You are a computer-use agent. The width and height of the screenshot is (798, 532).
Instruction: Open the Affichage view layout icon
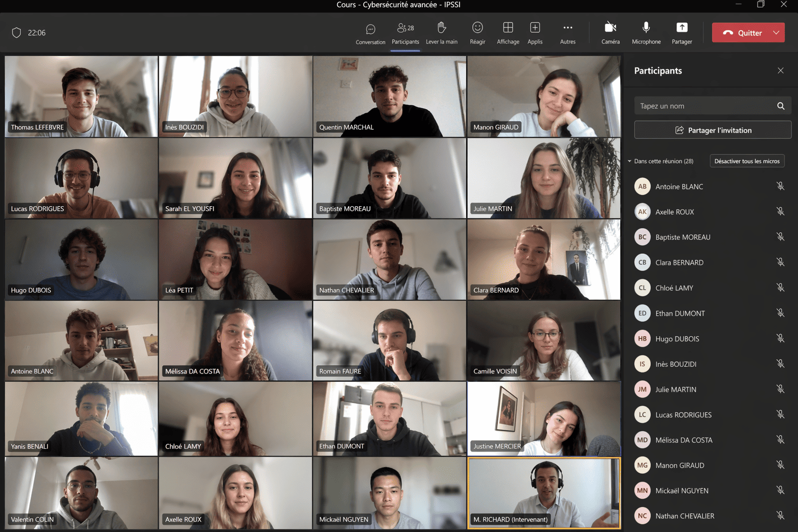click(508, 28)
